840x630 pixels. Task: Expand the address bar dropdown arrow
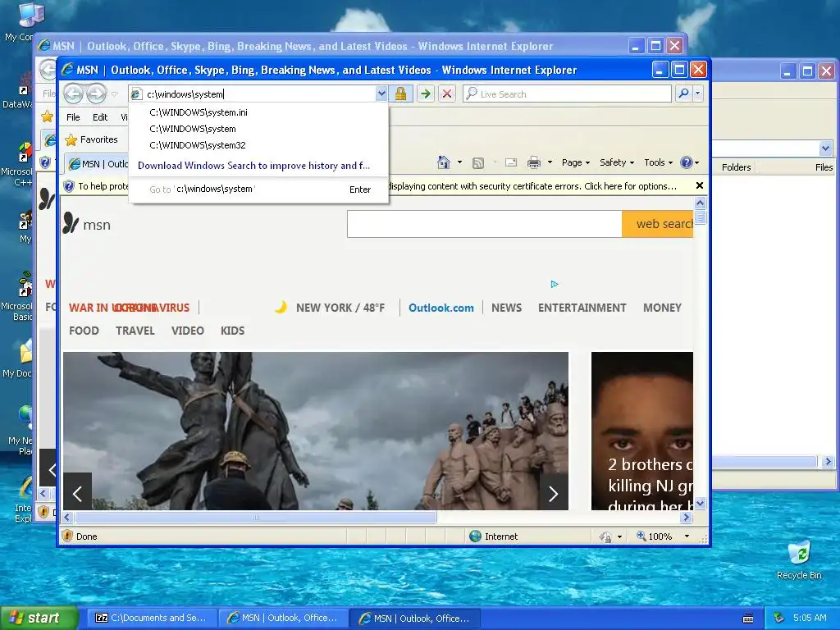[x=381, y=94]
